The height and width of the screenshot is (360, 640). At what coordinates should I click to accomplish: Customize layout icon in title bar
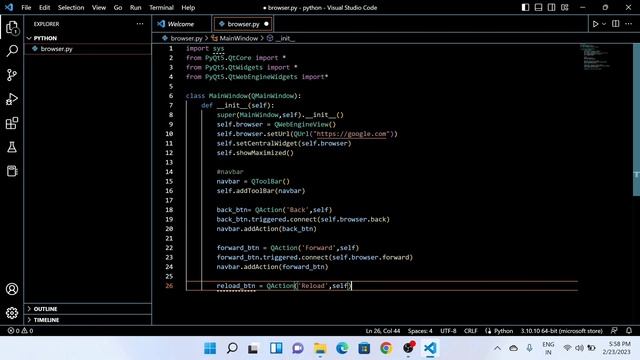pos(564,7)
